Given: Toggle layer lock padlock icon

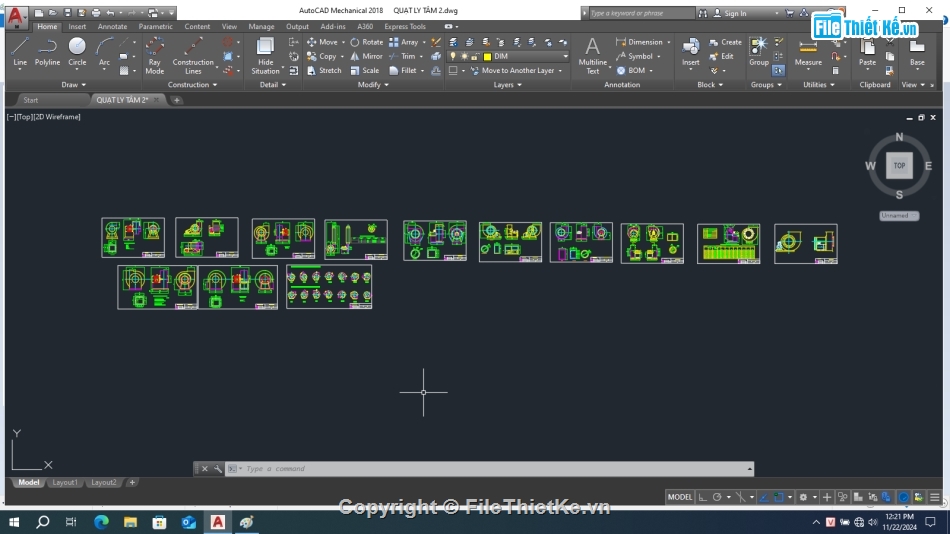Looking at the screenshot, I should pos(475,56).
